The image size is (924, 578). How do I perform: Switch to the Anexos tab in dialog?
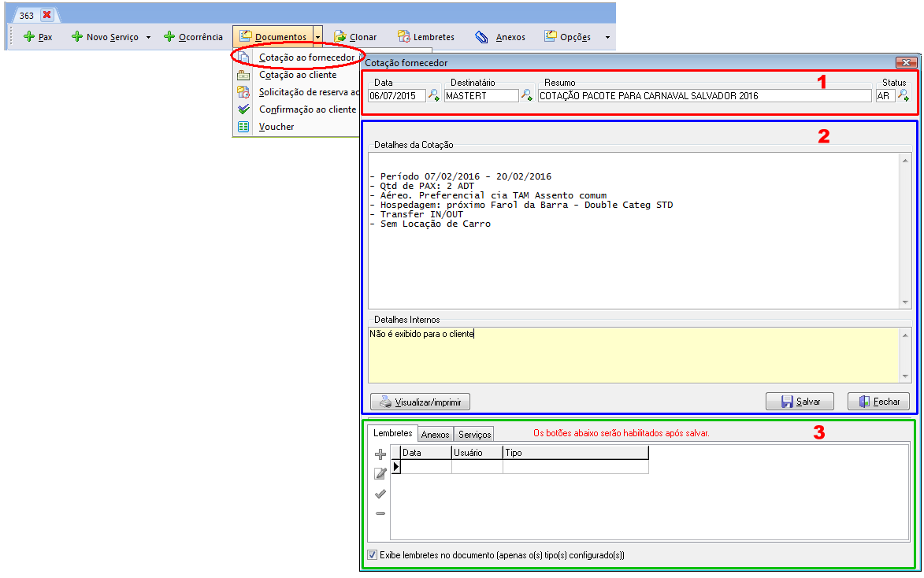[436, 434]
